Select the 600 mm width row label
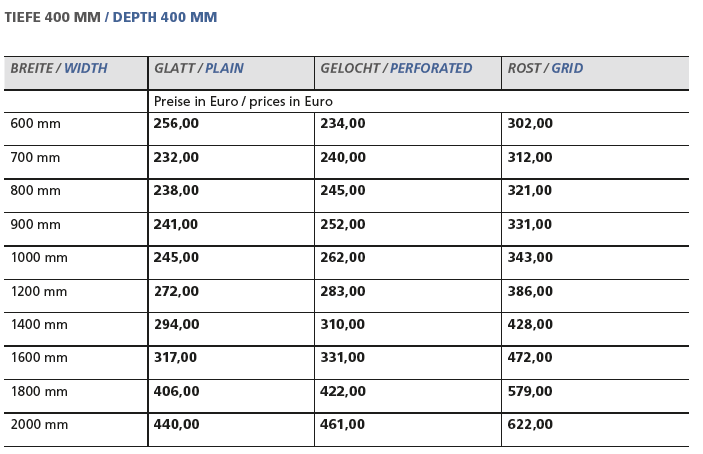Image resolution: width=703 pixels, height=454 pixels. pyautogui.click(x=35, y=123)
